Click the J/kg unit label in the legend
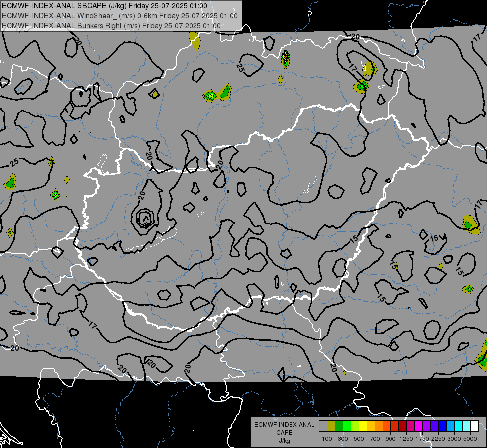Image resolution: width=487 pixels, height=448 pixels. pyautogui.click(x=284, y=441)
